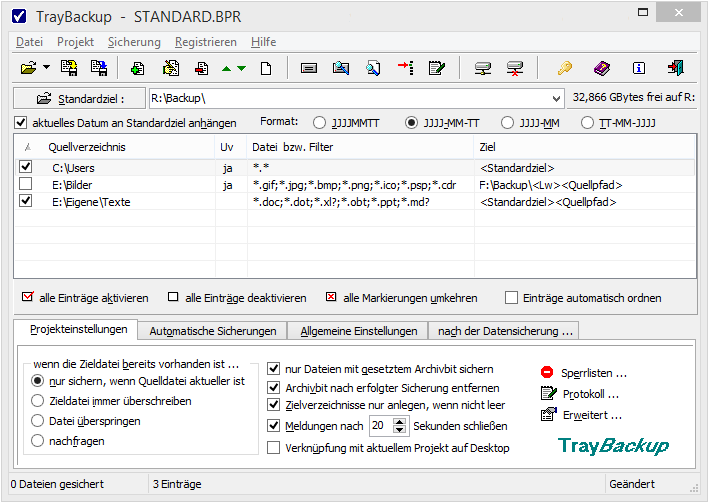Screen dimensions: 709x502
Task: Toggle aktuelles Datum an Standardziel anhängen
Action: 20,123
